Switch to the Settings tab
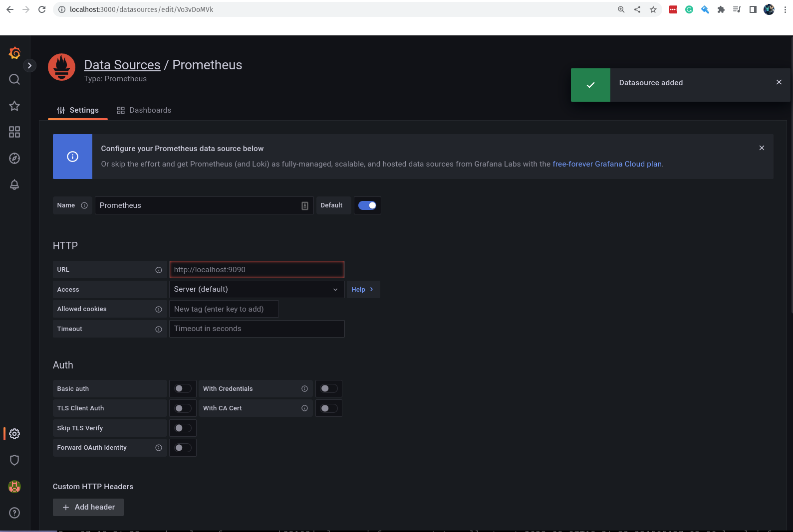This screenshot has width=793, height=532. pos(78,110)
